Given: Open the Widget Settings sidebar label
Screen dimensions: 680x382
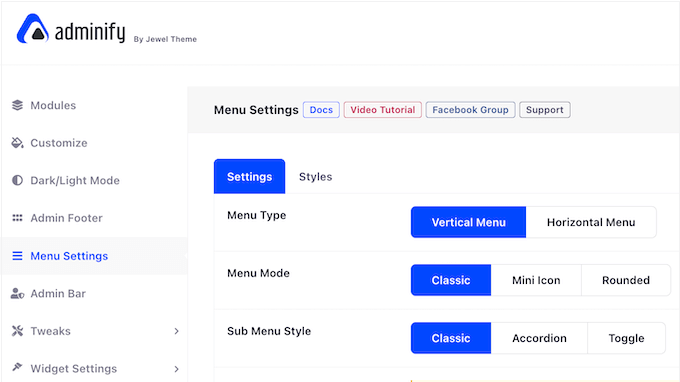Looking at the screenshot, I should click(x=74, y=369).
